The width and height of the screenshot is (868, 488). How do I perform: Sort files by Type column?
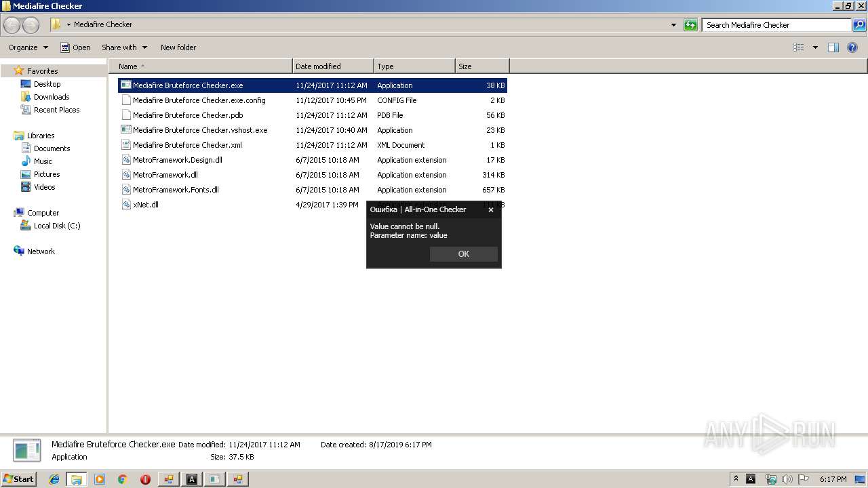tap(414, 66)
